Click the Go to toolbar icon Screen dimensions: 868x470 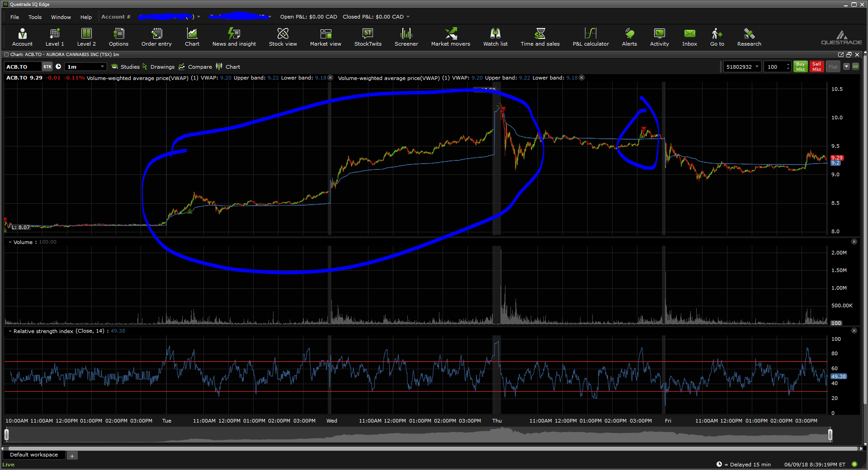click(717, 37)
